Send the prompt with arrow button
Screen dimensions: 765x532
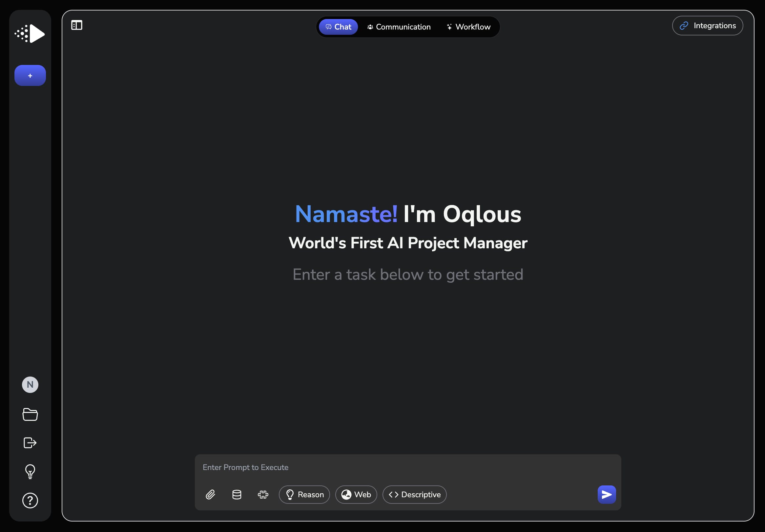point(607,495)
